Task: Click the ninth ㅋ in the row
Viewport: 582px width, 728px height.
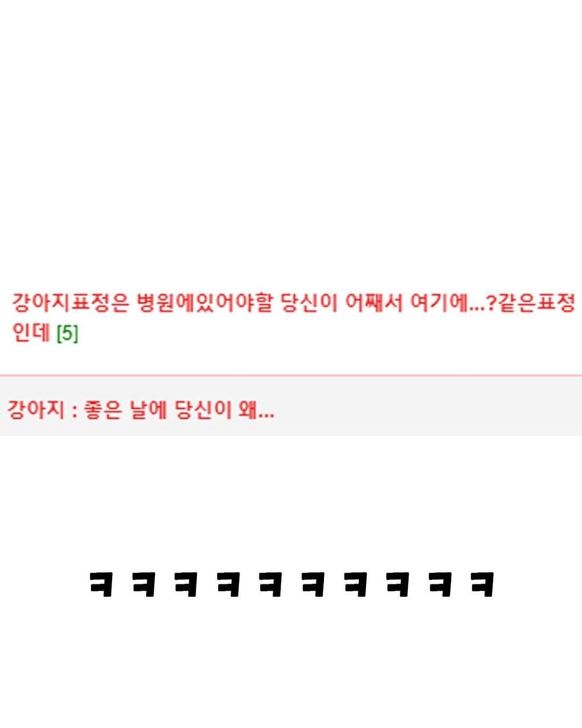Action: (x=440, y=584)
